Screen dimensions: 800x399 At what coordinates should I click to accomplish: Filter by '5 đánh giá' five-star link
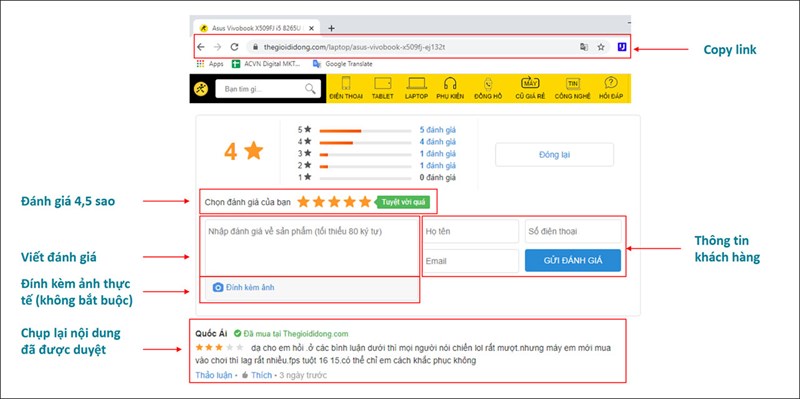coord(438,130)
